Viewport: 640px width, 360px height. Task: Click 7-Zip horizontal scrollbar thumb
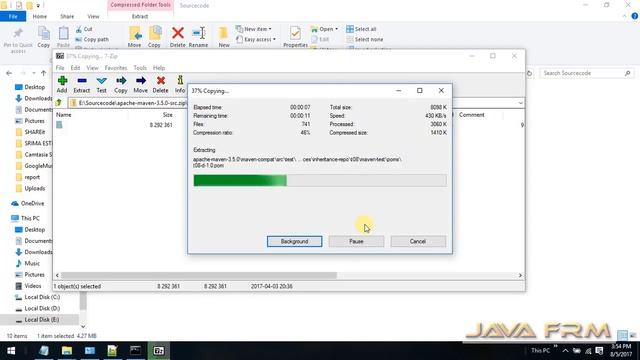(x=199, y=276)
